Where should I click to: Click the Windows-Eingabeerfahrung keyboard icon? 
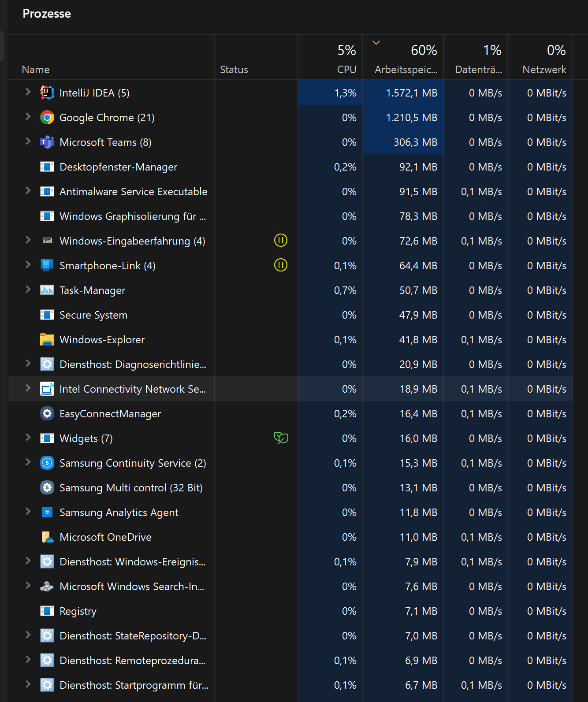point(47,241)
